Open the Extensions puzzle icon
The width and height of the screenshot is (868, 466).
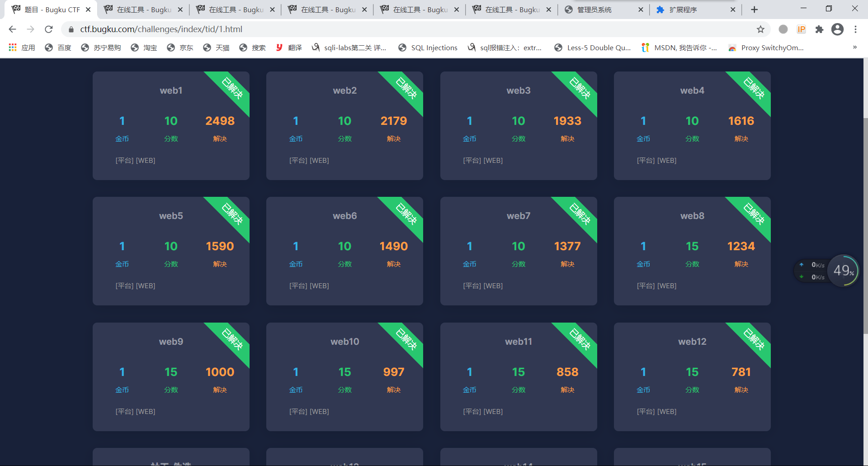(819, 29)
